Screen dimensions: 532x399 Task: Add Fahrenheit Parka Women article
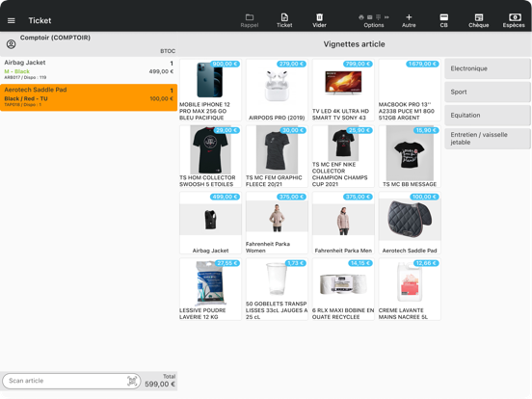[277, 223]
